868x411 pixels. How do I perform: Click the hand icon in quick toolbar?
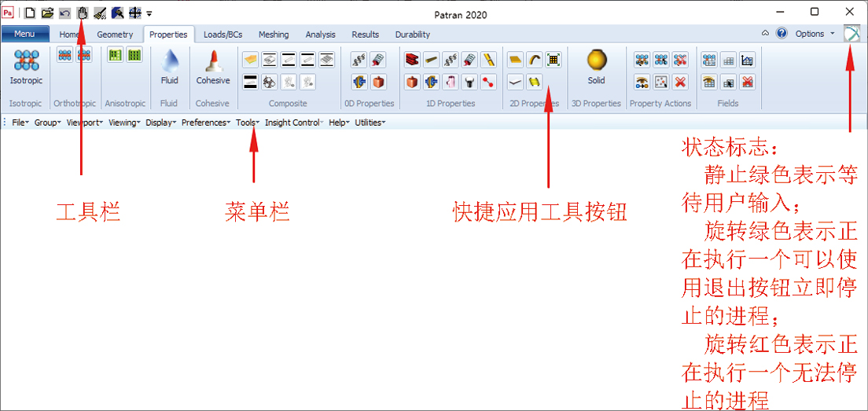click(82, 13)
